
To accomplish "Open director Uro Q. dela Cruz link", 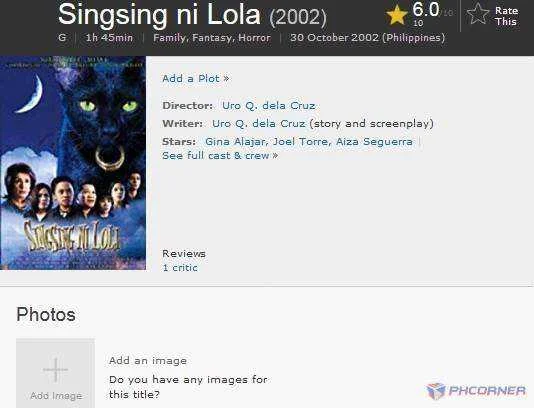I will (268, 106).
